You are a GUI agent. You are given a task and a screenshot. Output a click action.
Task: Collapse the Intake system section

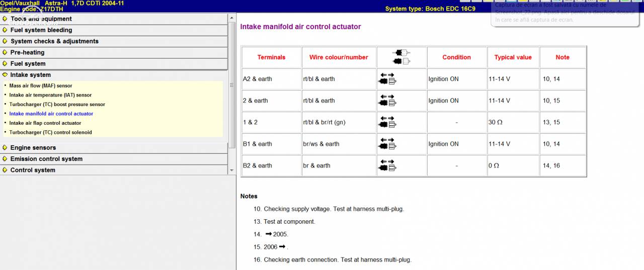click(114, 75)
